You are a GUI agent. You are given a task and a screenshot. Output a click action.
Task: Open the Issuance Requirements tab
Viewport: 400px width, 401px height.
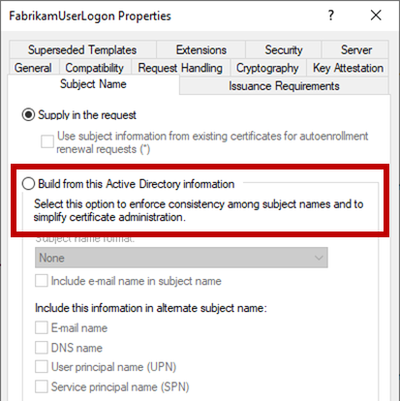tap(284, 86)
